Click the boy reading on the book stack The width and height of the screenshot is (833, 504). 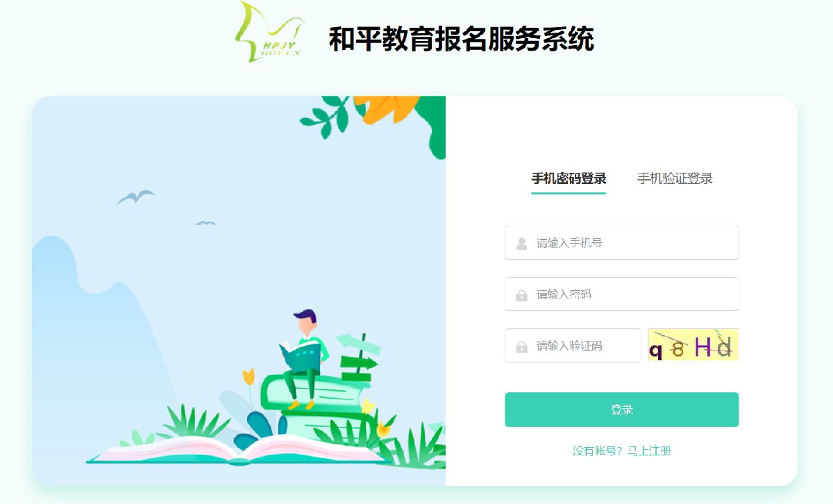pos(303,358)
